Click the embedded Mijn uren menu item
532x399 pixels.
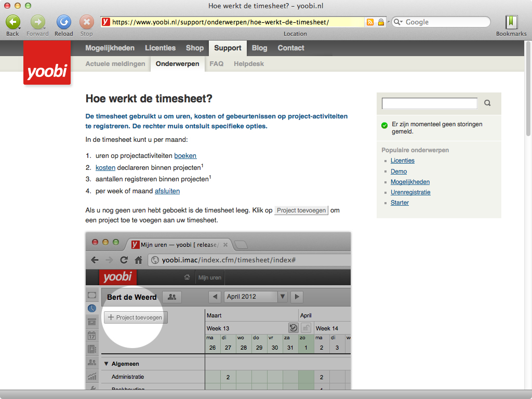210,277
